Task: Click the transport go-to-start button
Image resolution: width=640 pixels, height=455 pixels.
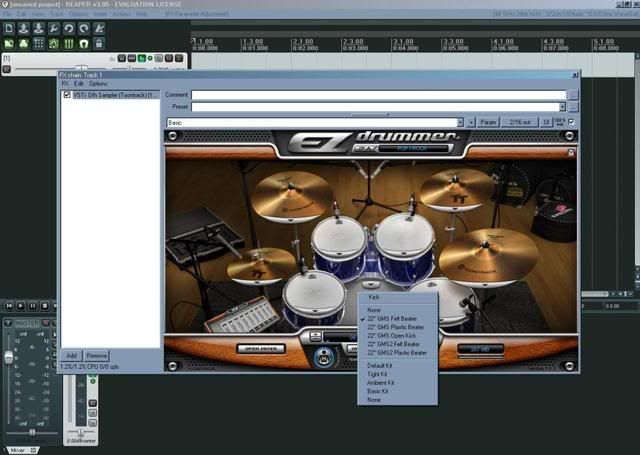Action: pos(9,306)
